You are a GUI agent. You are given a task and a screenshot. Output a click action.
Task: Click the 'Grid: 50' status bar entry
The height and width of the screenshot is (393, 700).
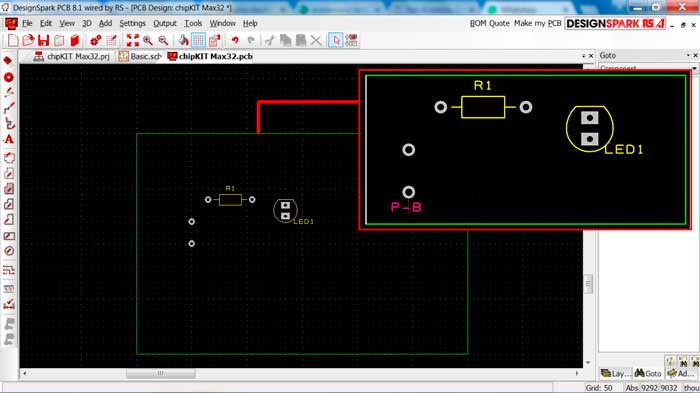tap(599, 388)
